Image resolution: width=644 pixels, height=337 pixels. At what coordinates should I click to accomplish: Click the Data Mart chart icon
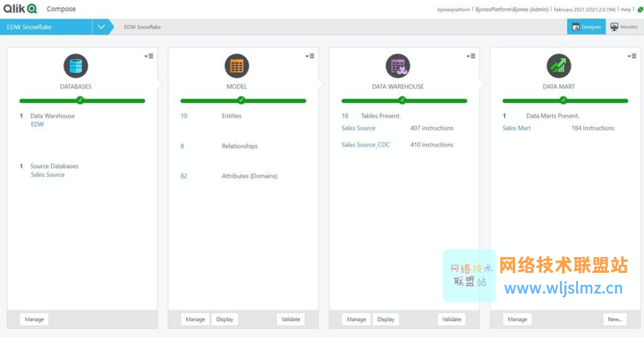click(x=559, y=65)
